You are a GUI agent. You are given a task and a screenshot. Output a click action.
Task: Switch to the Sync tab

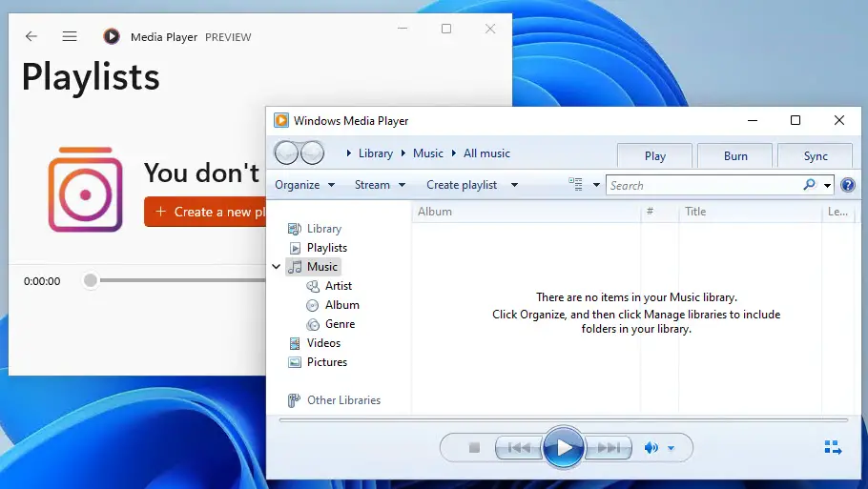(x=816, y=156)
